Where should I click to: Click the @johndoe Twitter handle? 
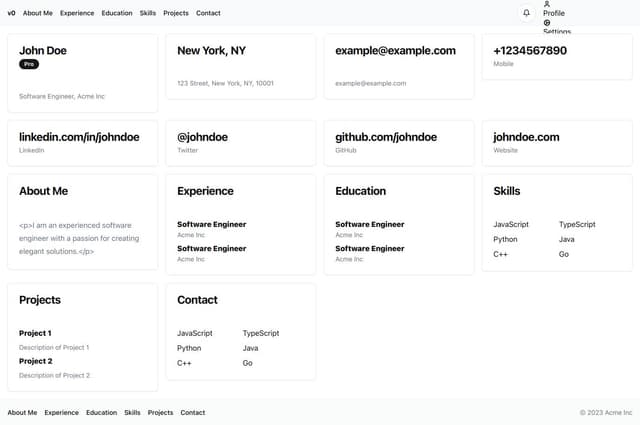202,137
